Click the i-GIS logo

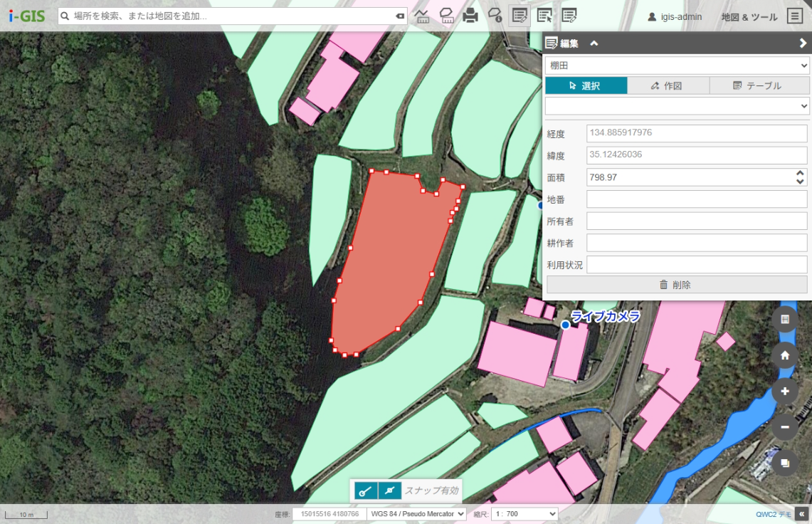click(27, 16)
